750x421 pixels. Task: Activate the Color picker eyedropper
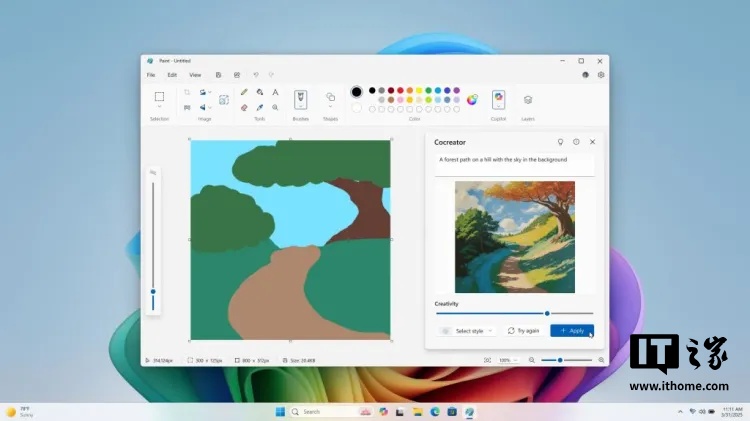260,107
